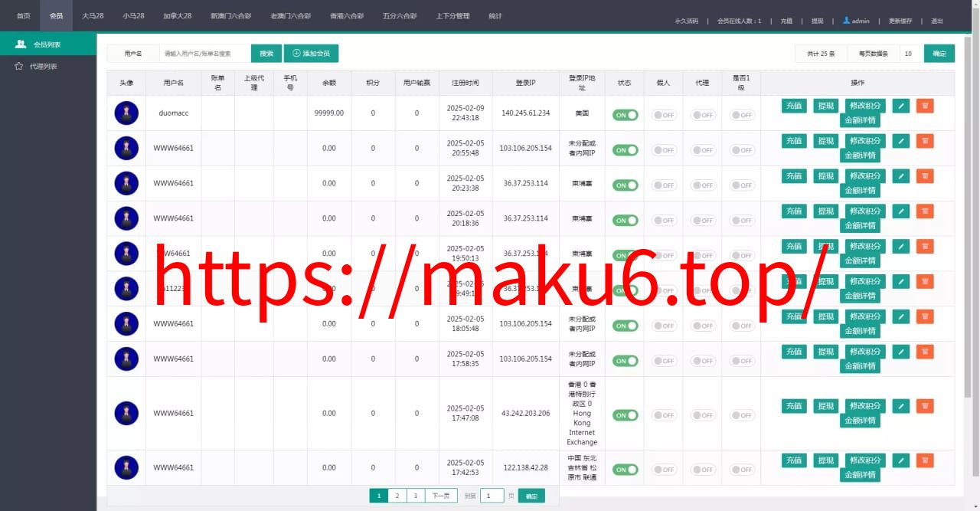Viewport: 980px width, 511px height.
Task: Enable 代理 switch for duomacc
Action: tap(703, 115)
